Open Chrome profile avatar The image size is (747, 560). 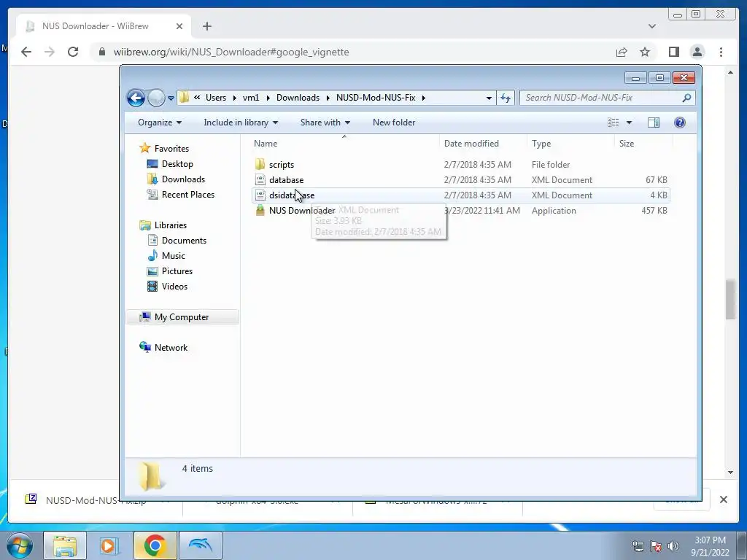point(697,52)
